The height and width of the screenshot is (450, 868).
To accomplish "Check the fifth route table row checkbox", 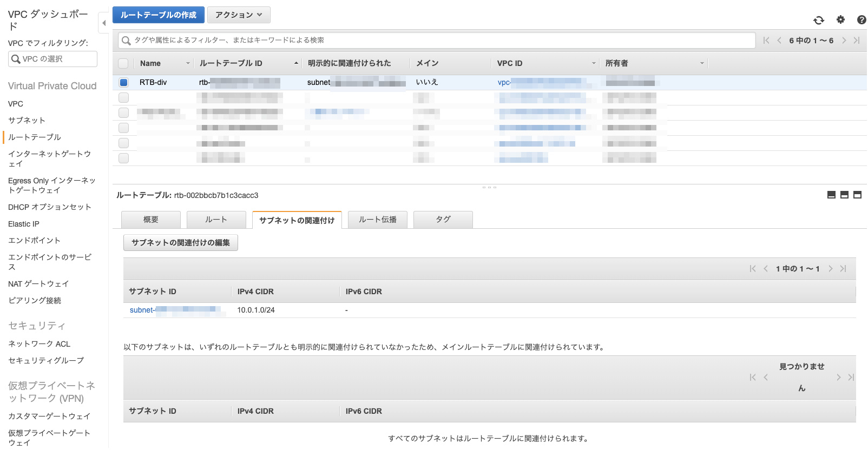I will pos(123,143).
